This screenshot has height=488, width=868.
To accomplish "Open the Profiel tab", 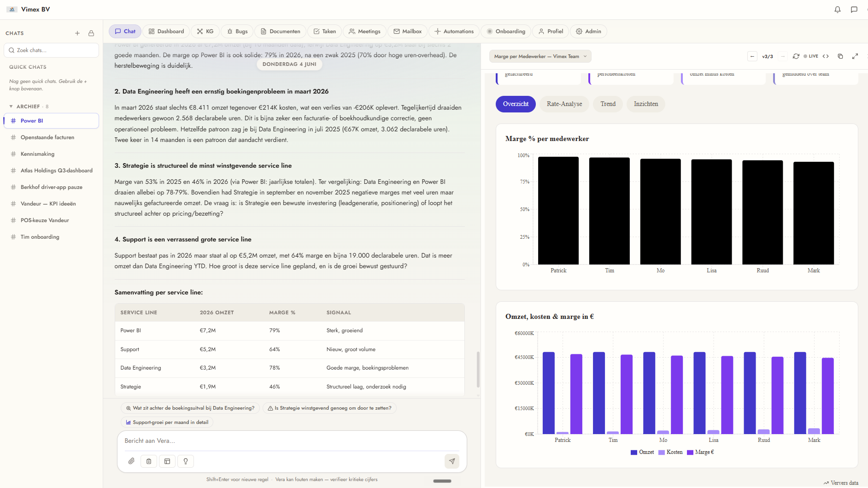I will tap(551, 31).
